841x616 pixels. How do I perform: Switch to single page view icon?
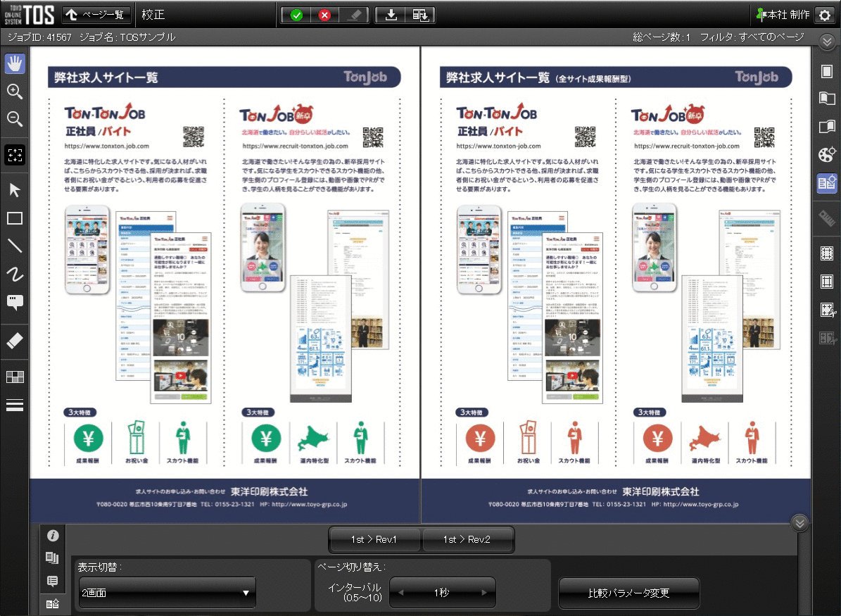(827, 71)
